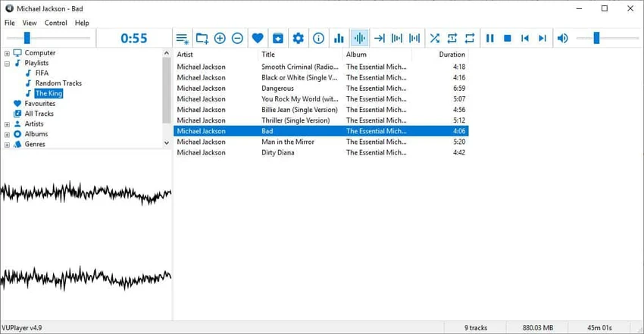Click the seek position slider handle
Viewport: 644px width, 334px height.
pyautogui.click(x=27, y=38)
